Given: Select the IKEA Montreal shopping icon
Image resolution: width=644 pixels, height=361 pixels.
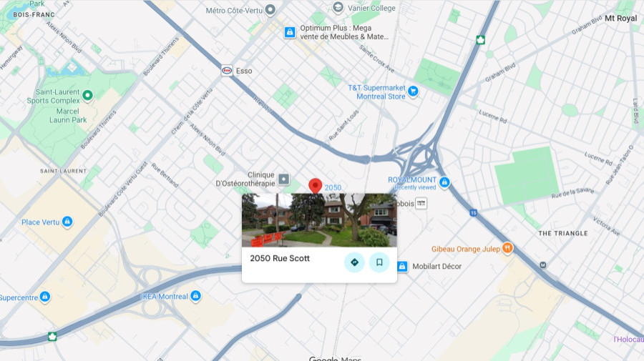Looking at the screenshot, I should coord(196,295).
